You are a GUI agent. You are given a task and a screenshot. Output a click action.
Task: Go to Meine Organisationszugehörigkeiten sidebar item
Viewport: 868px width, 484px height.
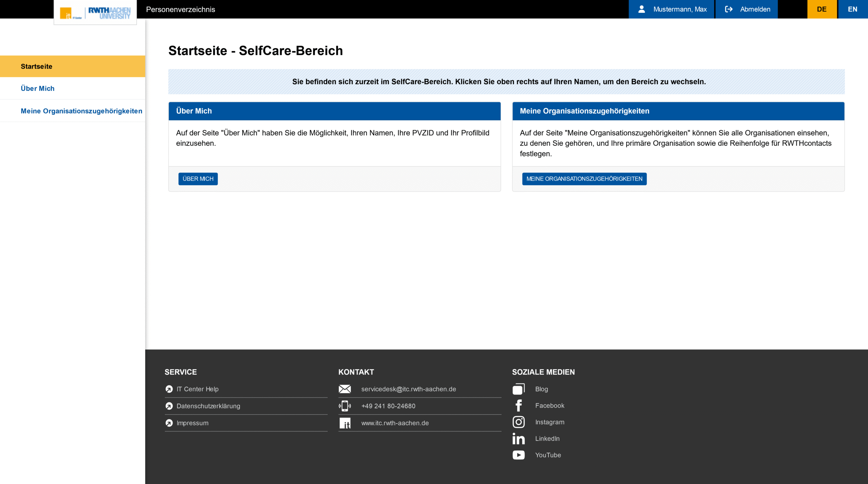coord(81,111)
